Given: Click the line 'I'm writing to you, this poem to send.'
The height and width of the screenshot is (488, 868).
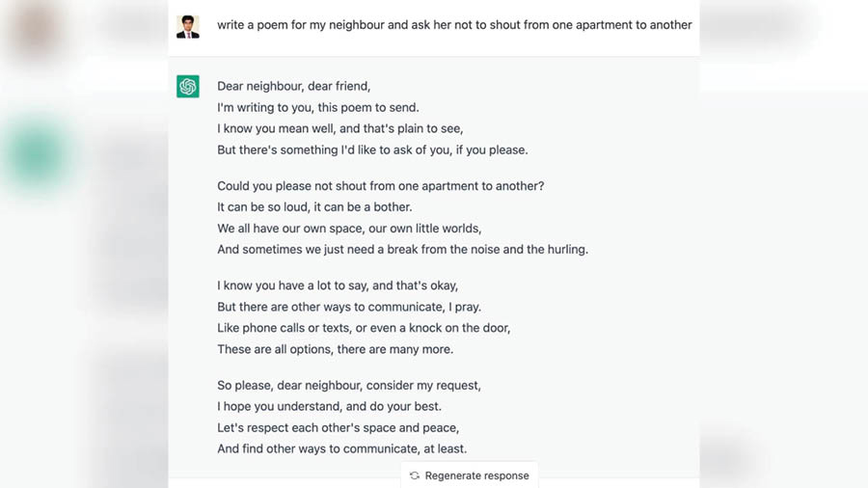Looking at the screenshot, I should pos(317,107).
